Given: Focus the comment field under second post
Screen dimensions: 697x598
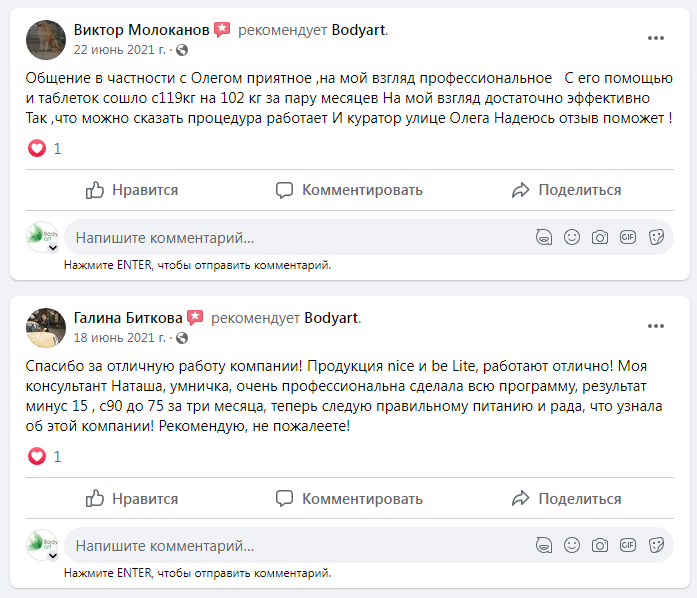Looking at the screenshot, I should [290, 546].
